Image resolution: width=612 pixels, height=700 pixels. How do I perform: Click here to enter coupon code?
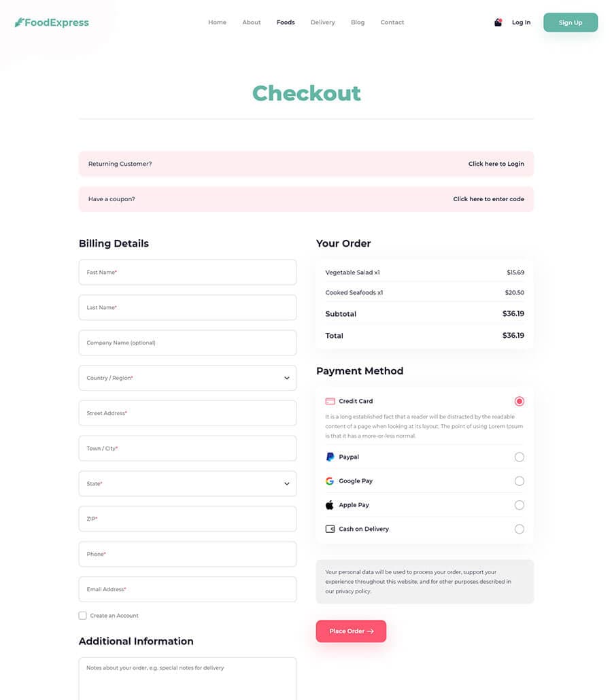click(488, 199)
